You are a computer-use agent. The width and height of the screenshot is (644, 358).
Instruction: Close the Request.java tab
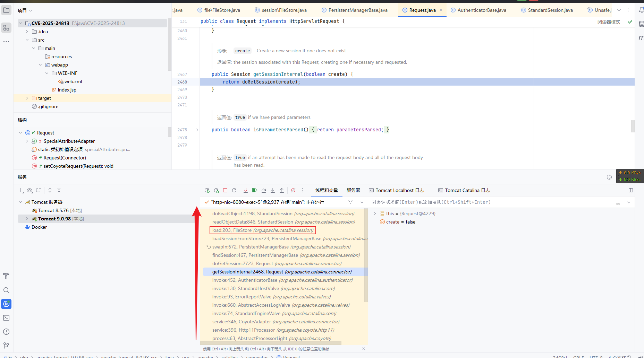point(441,10)
